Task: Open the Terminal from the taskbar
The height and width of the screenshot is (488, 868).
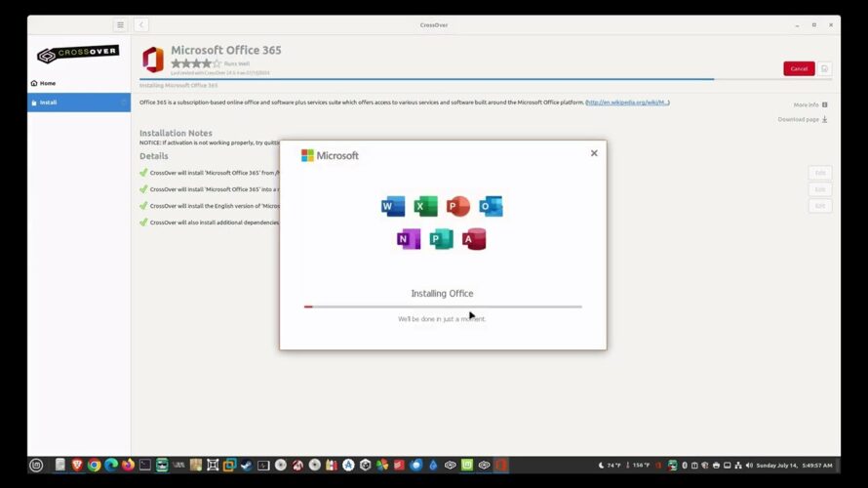Action: tap(145, 466)
